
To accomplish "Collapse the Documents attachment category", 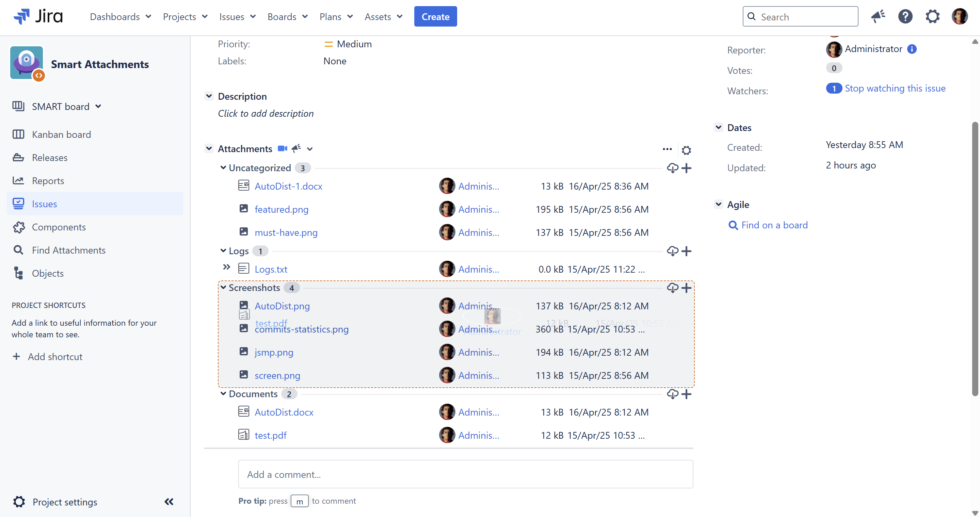I will (x=223, y=394).
